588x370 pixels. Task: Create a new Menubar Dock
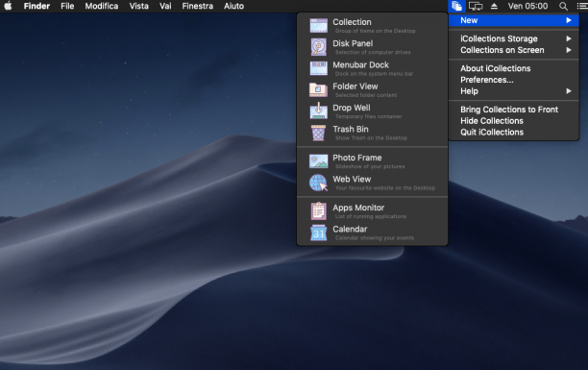point(372,68)
